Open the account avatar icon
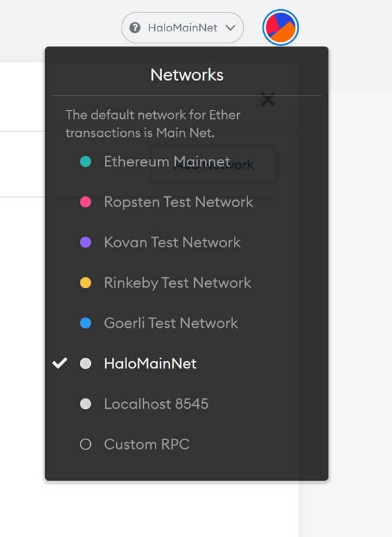This screenshot has width=392, height=537. click(280, 27)
